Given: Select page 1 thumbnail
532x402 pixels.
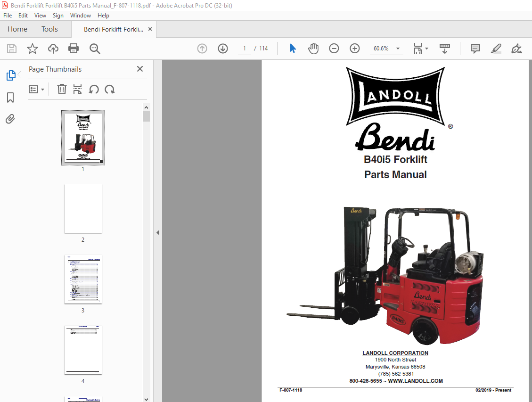Looking at the screenshot, I should point(83,138).
